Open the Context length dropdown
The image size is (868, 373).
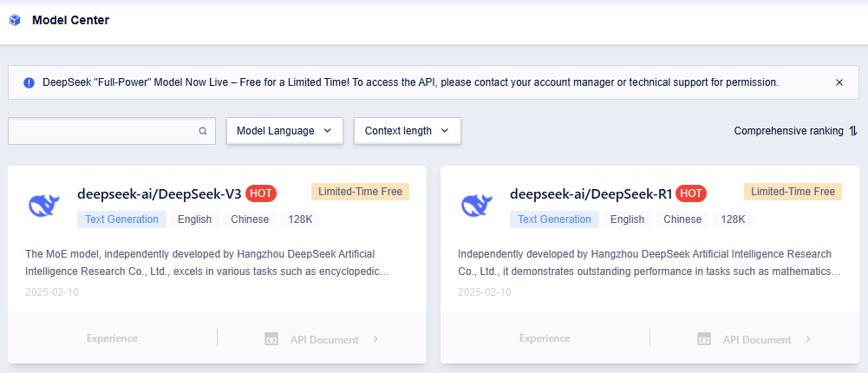[x=408, y=131]
